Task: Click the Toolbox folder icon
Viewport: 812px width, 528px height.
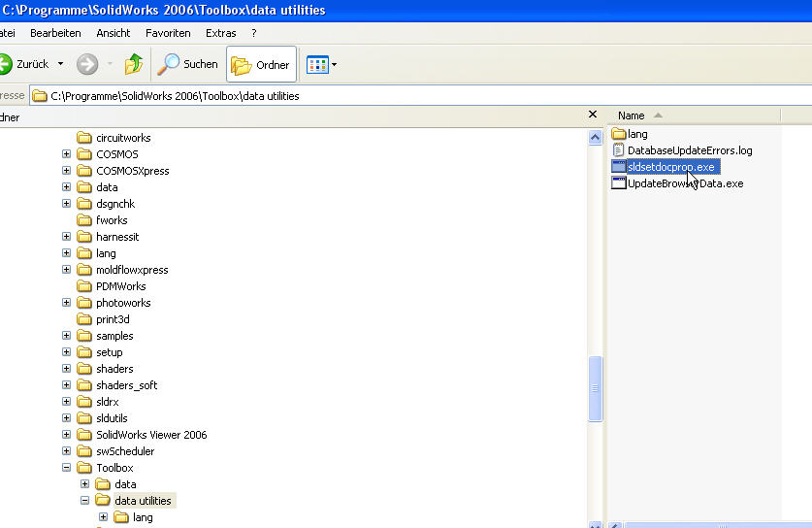Action: (x=83, y=468)
